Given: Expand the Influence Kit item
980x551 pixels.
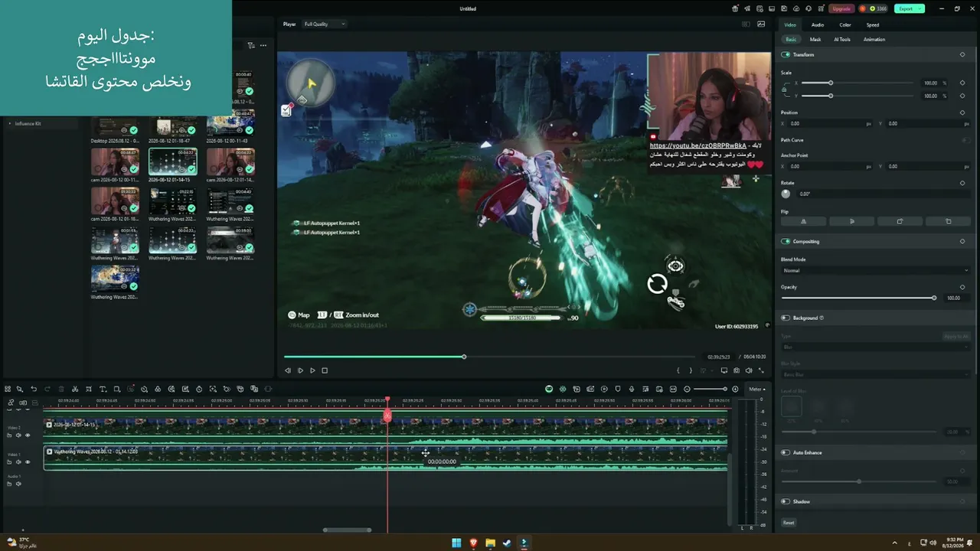Looking at the screenshot, I should coord(11,123).
